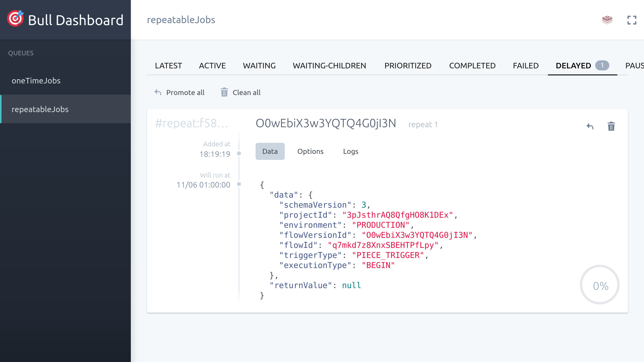Click the Clean all trash icon
Screen dimensions: 644x362
pyautogui.click(x=224, y=92)
